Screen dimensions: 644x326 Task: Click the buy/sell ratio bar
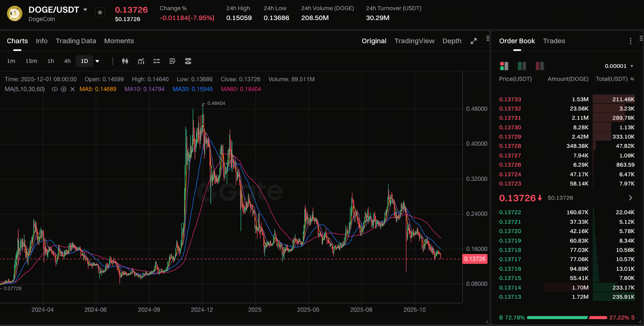pyautogui.click(x=567, y=318)
